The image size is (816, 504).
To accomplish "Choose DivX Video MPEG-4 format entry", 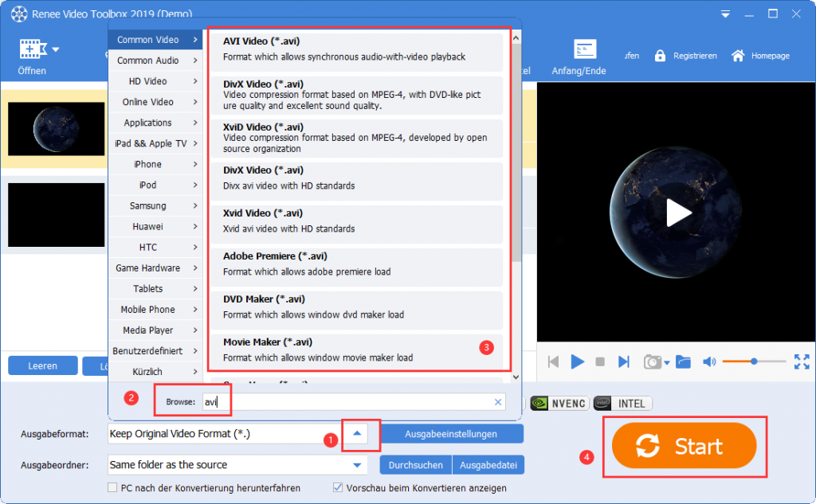I will click(x=356, y=96).
